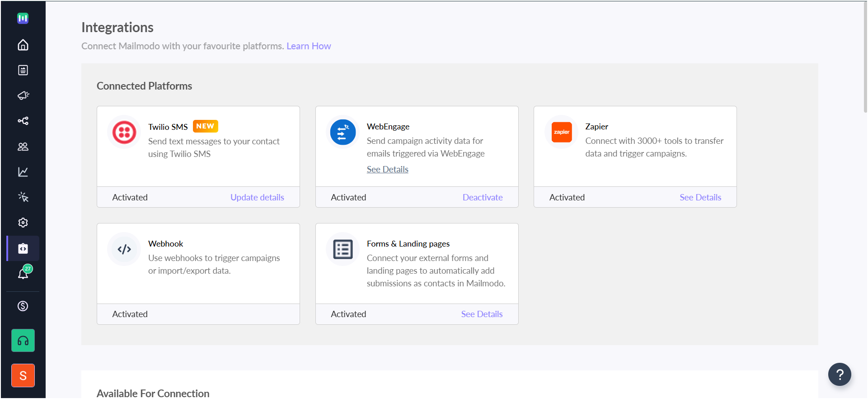Viewport: 868px width, 399px height.
Task: Click the round help question mark button
Action: click(840, 375)
